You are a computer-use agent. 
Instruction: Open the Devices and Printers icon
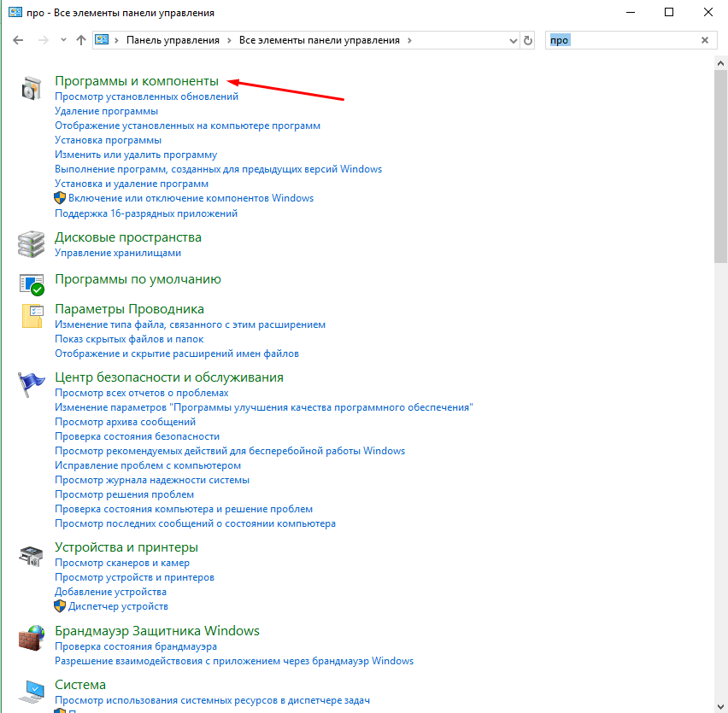tap(31, 555)
